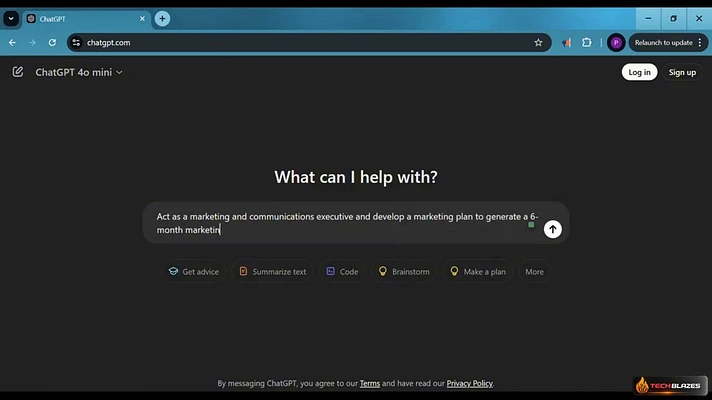
Task: Click the Log in button
Action: click(639, 72)
